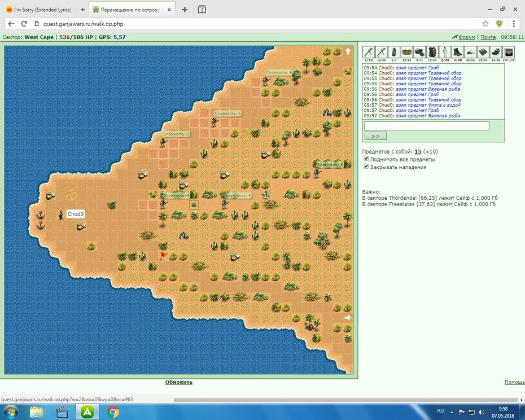Select the helmet equipment icon
The image size is (525, 420).
419,53
